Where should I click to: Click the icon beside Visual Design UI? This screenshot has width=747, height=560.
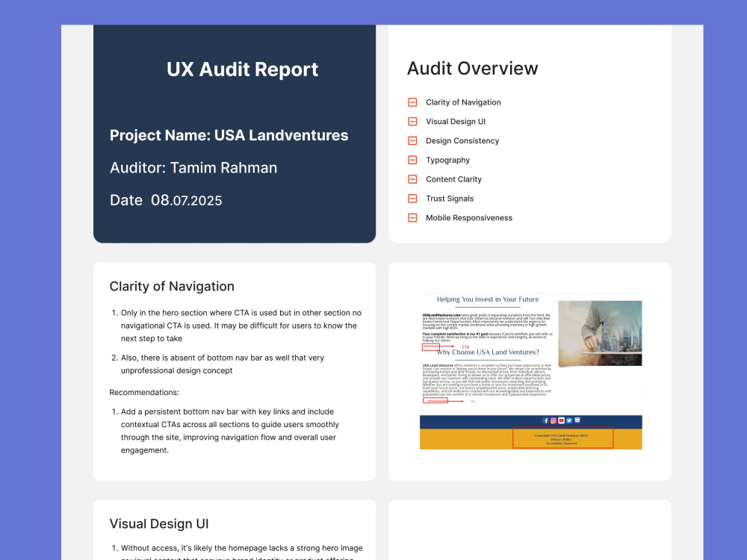click(412, 122)
